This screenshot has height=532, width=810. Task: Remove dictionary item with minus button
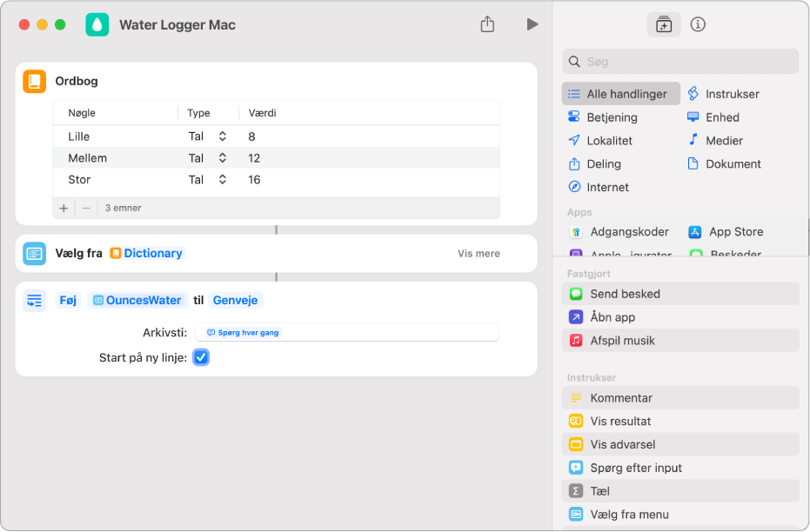pos(86,208)
